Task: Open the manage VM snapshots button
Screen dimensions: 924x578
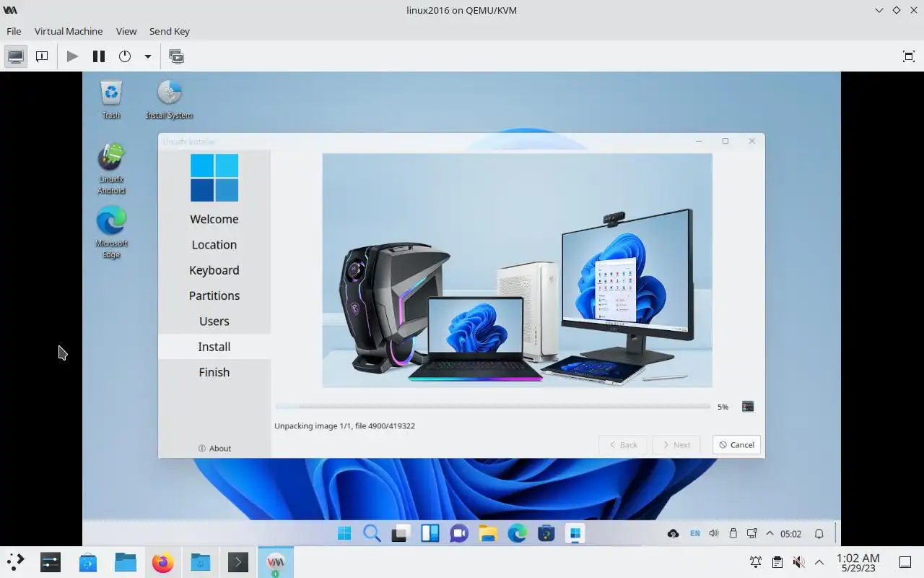Action: point(176,56)
